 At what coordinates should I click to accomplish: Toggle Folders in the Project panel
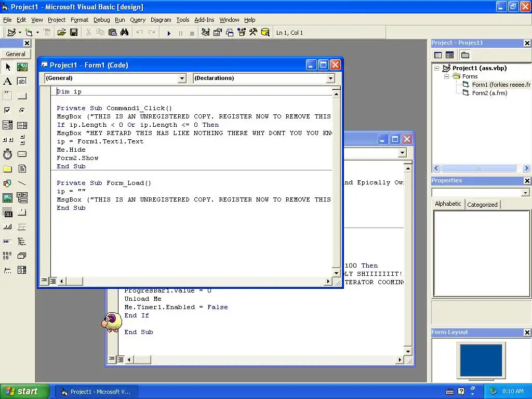465,55
